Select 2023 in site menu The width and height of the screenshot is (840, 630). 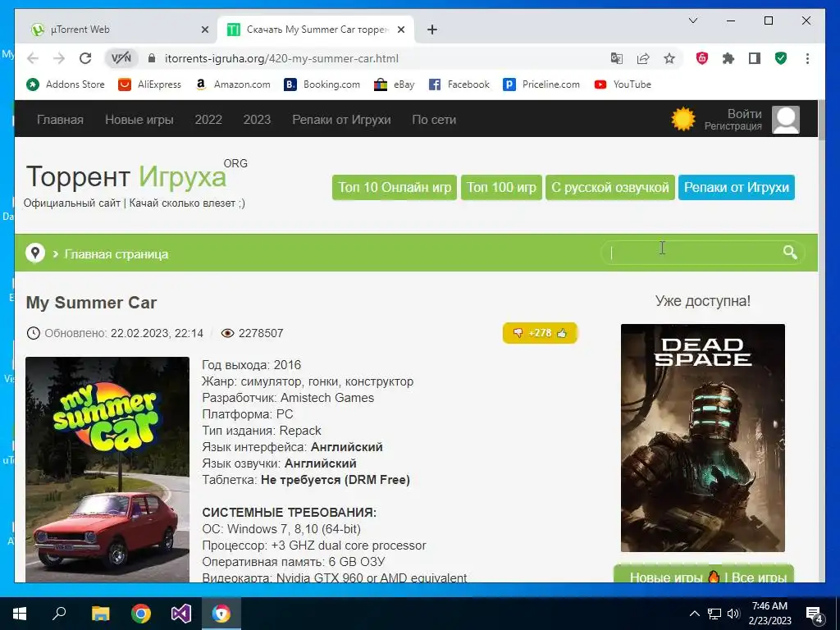click(257, 120)
